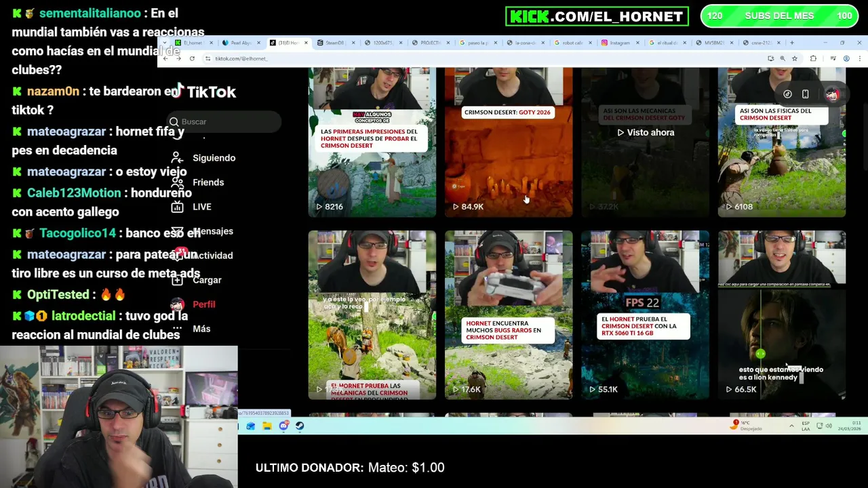This screenshot has height=488, width=868.
Task: Open the Chrome profile avatar
Action: tap(846, 58)
